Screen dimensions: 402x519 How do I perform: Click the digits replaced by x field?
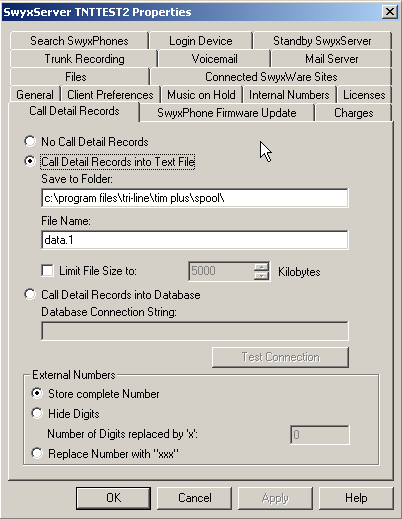tap(320, 435)
